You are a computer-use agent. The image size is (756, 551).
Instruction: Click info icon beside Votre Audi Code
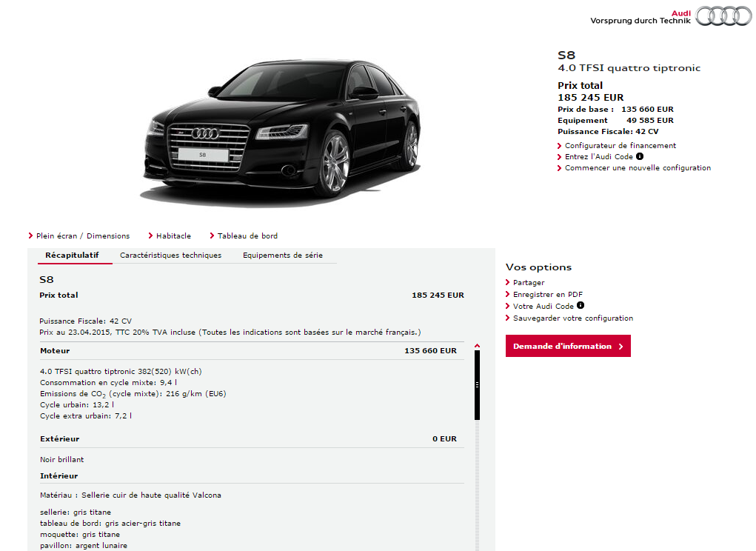(581, 305)
